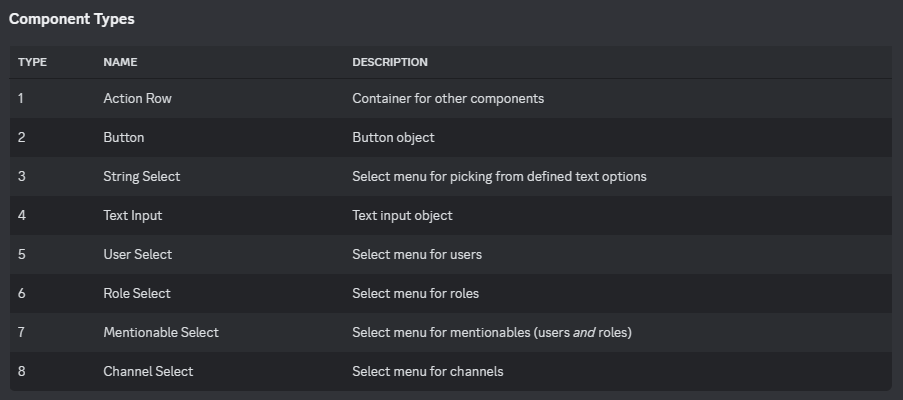
Task: Select the Button name cell
Action: coord(124,138)
